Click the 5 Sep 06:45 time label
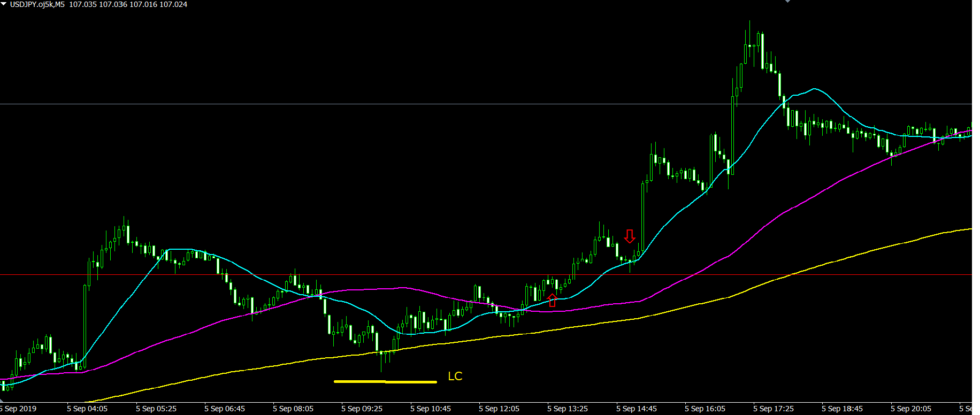Viewport: 980px width, 415px height. coord(225,409)
